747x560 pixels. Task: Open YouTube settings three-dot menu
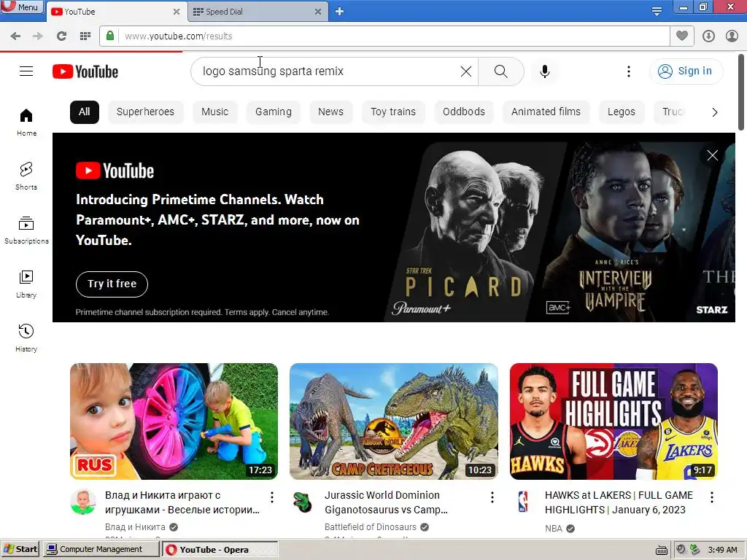point(628,71)
